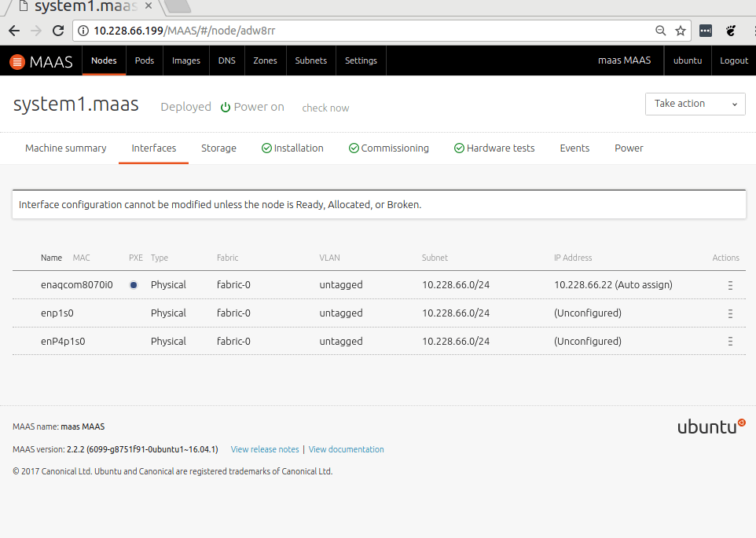
Task: Open the Zones menu item
Action: pos(265,60)
